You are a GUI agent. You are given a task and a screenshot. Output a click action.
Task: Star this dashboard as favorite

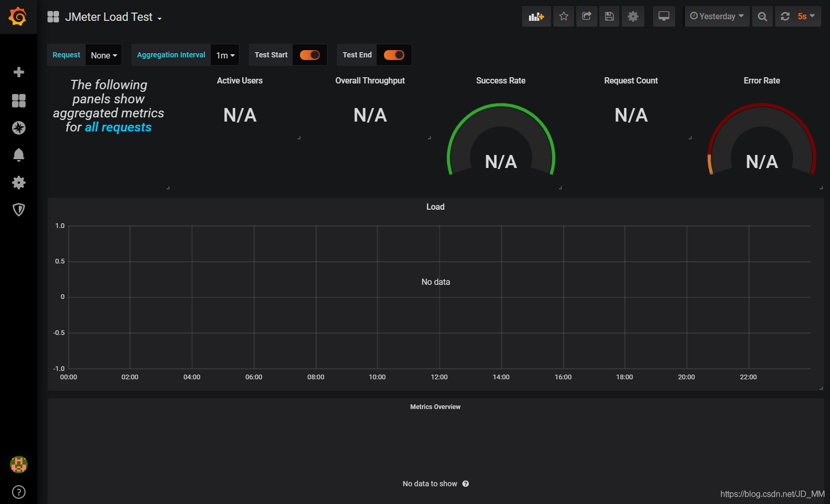coord(563,17)
